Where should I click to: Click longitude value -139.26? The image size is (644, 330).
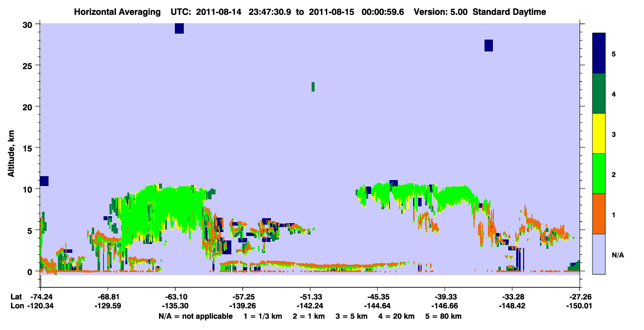point(242,306)
